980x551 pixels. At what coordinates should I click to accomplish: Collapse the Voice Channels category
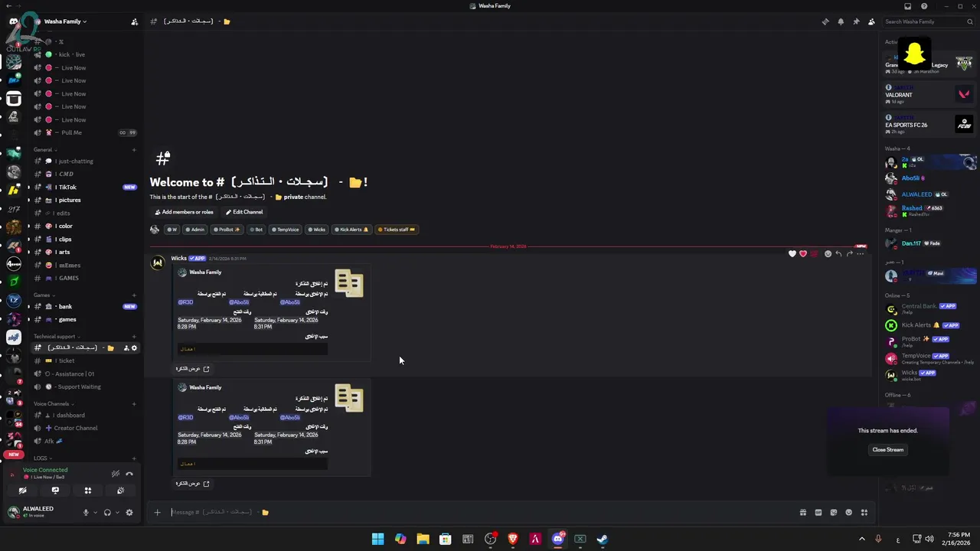54,403
